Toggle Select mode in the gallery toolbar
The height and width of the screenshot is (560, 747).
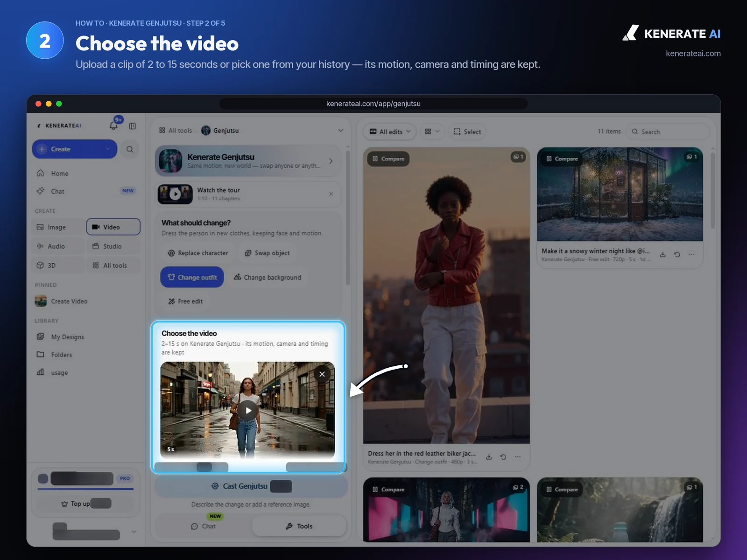pos(467,132)
